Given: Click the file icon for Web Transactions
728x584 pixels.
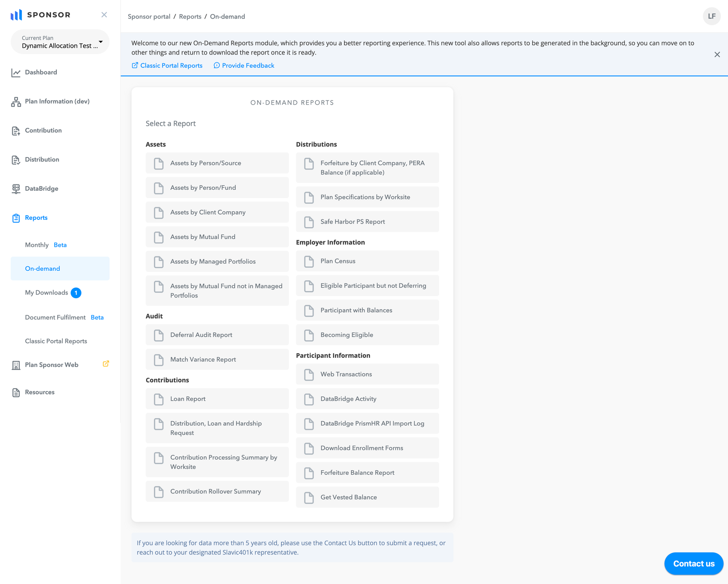Looking at the screenshot, I should tap(309, 375).
